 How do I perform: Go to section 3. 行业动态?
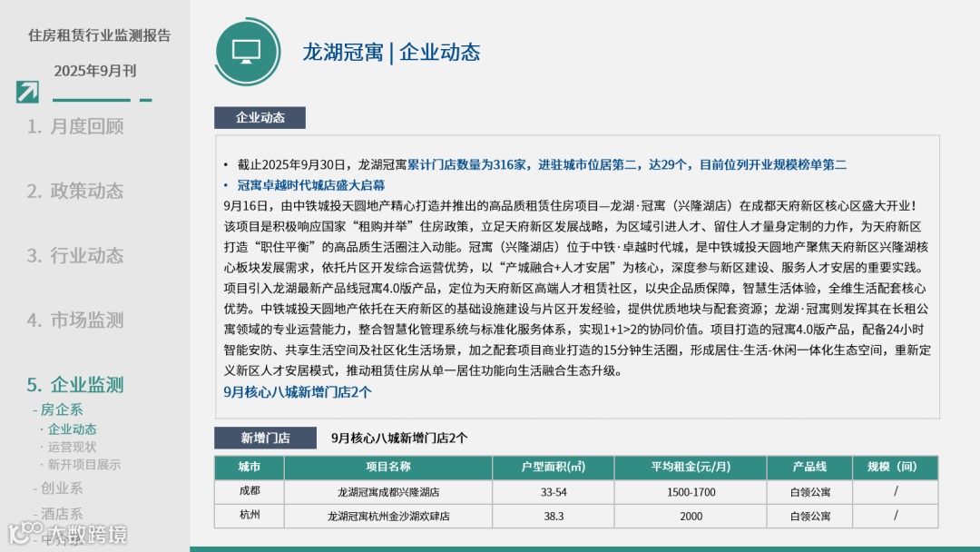(x=75, y=256)
